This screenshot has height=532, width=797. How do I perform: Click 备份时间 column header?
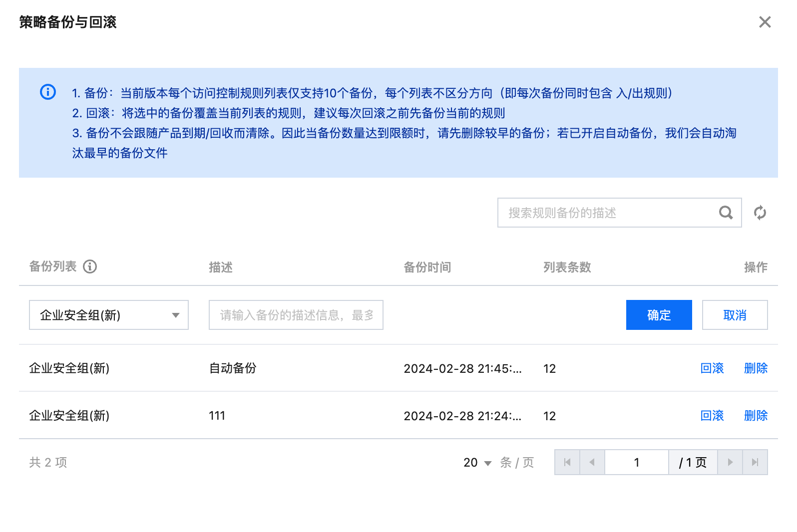pos(427,267)
